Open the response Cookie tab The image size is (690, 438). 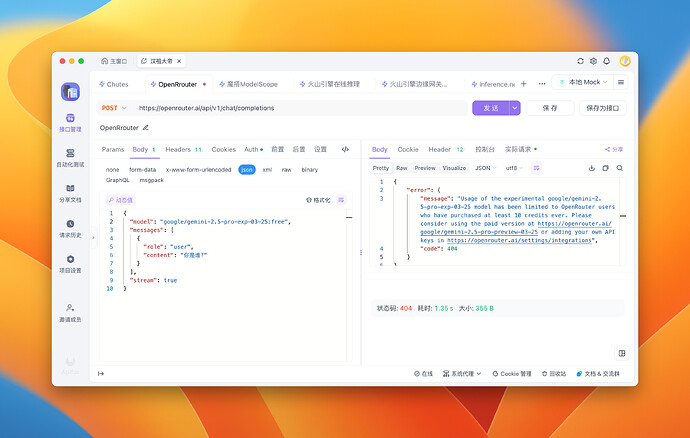(x=408, y=150)
